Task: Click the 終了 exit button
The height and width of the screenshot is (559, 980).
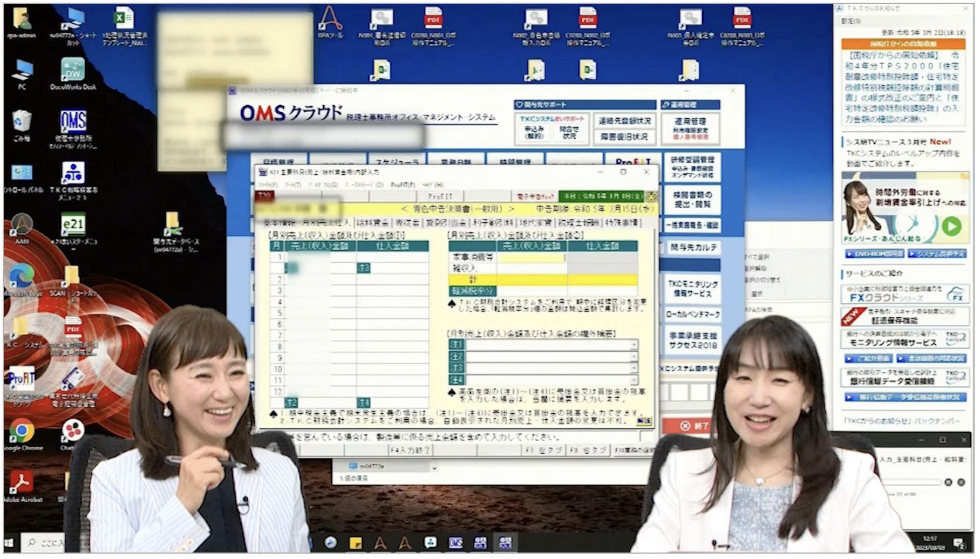Action: 694,426
